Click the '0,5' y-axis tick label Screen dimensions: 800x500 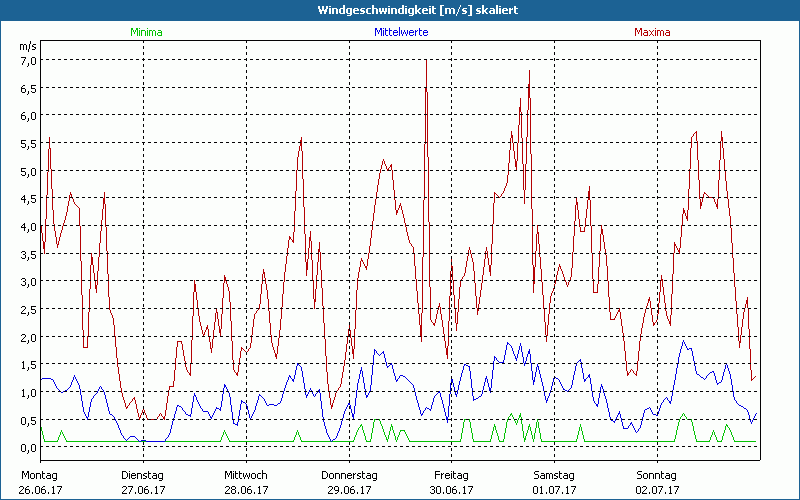tap(28, 420)
